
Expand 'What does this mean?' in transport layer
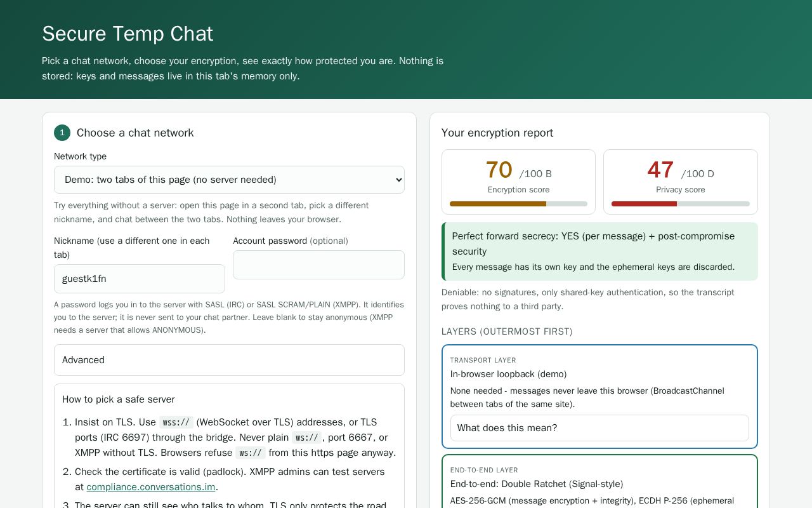599,428
